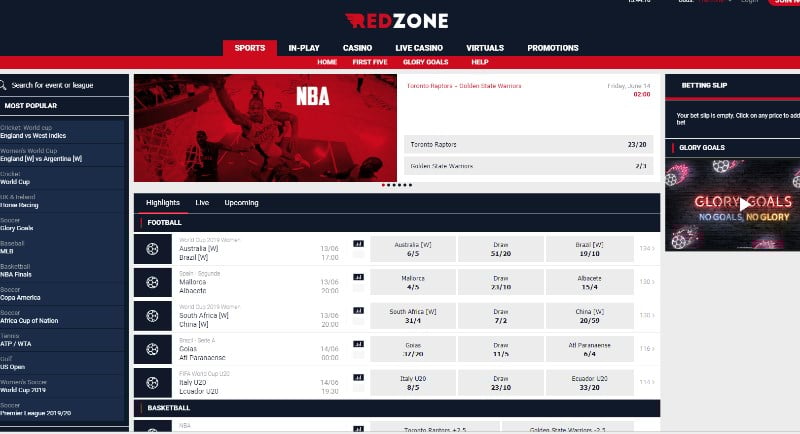
Task: Click football icon for Mallorca vs Albacete
Action: tap(153, 283)
